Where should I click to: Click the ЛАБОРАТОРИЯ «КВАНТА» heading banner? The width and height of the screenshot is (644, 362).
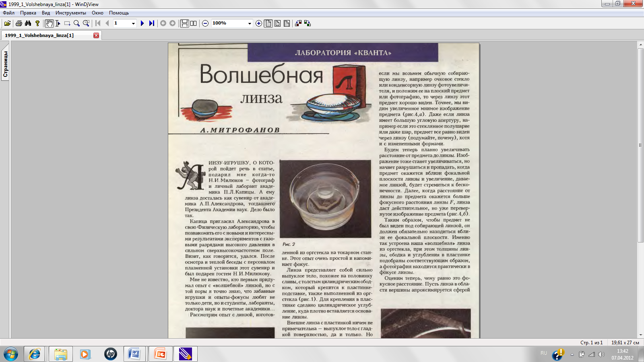coord(343,52)
